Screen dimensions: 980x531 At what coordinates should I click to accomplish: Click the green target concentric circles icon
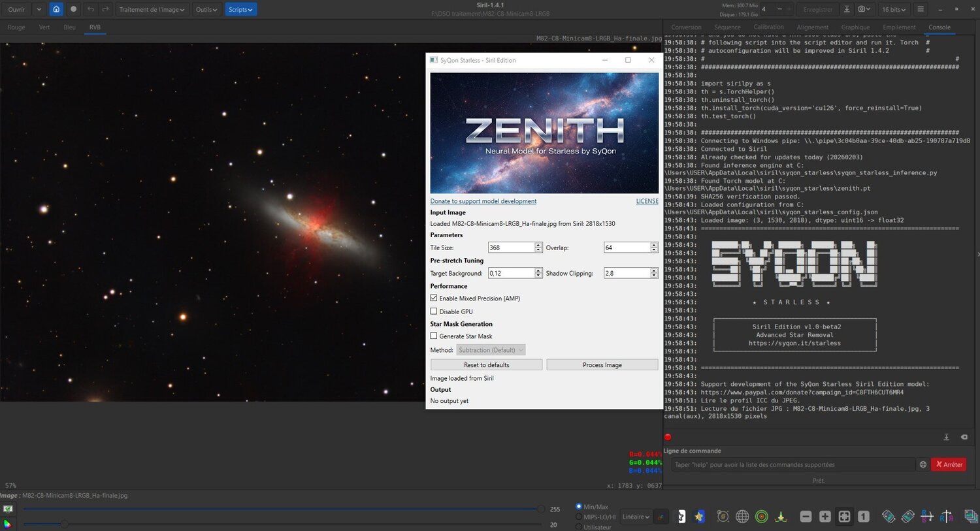pos(761,517)
